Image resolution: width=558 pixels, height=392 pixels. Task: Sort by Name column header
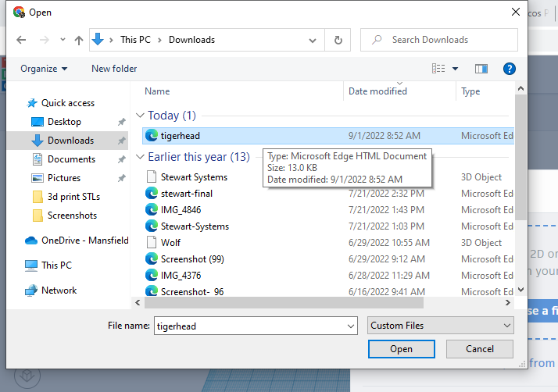click(157, 91)
